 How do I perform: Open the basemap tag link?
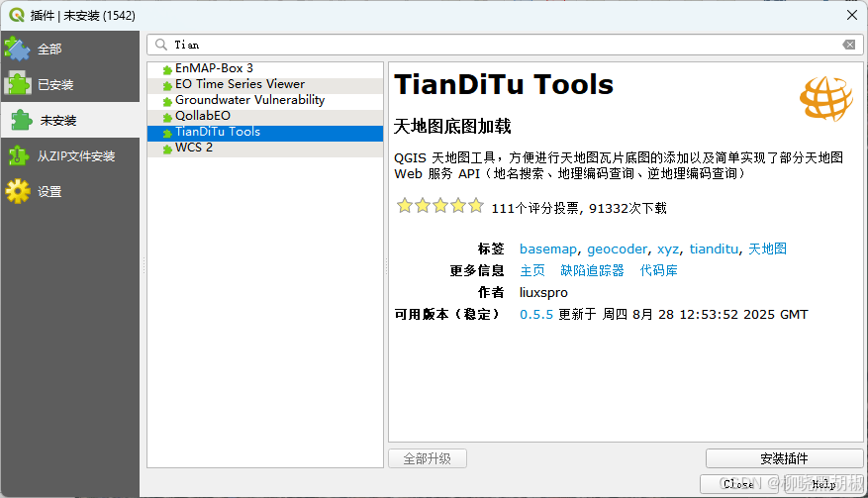548,249
